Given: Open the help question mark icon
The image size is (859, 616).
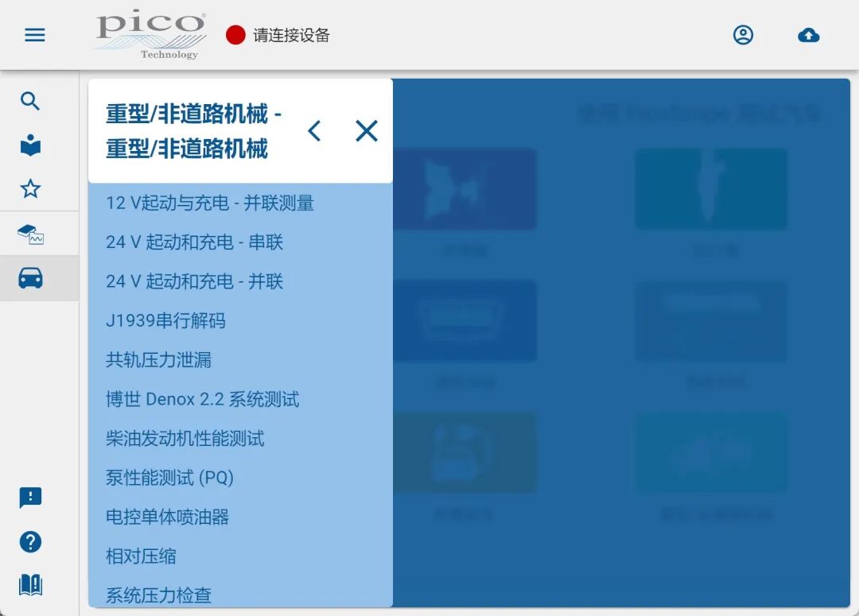Looking at the screenshot, I should (30, 542).
